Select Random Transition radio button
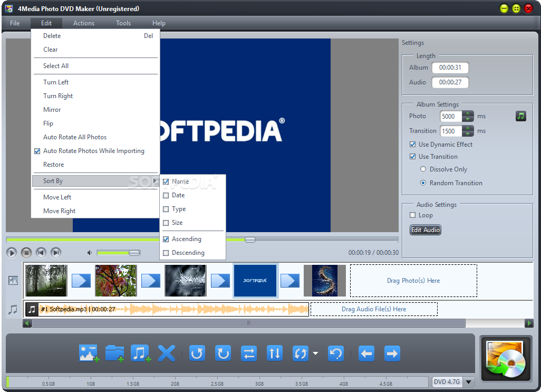The height and width of the screenshot is (392, 541). click(x=423, y=183)
